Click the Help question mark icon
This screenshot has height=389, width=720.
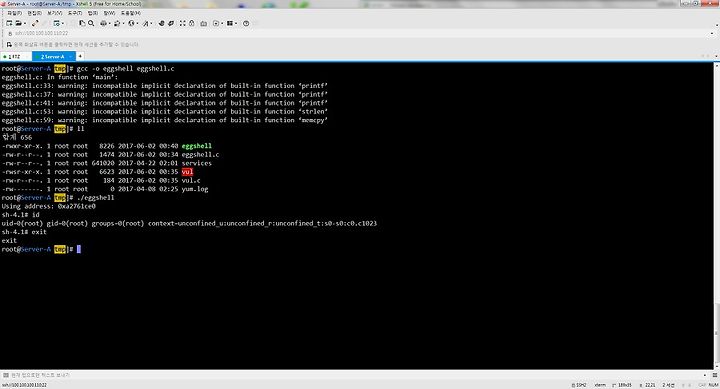click(246, 23)
